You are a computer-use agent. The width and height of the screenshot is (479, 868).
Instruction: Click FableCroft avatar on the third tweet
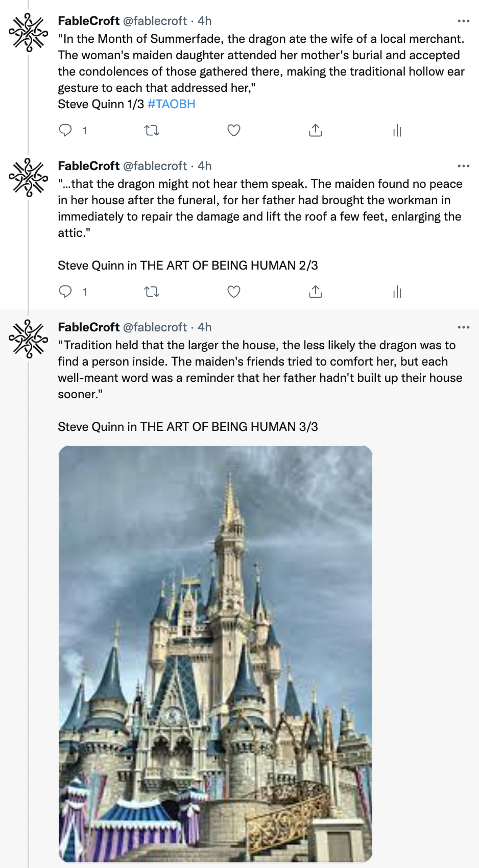(x=29, y=339)
